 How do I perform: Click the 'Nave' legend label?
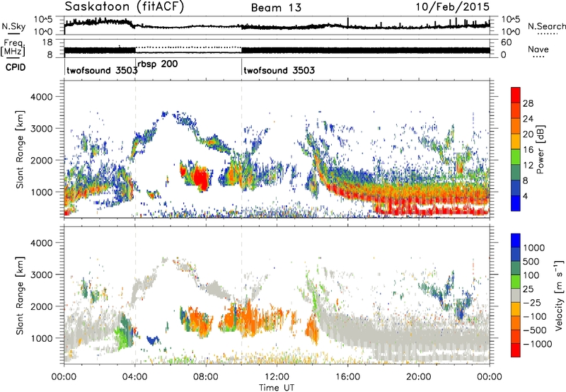(x=538, y=50)
